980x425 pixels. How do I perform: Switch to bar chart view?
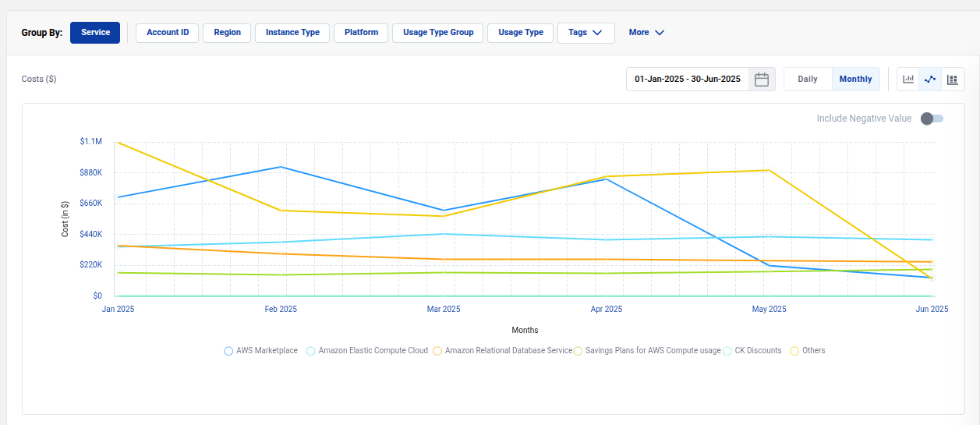tap(908, 80)
